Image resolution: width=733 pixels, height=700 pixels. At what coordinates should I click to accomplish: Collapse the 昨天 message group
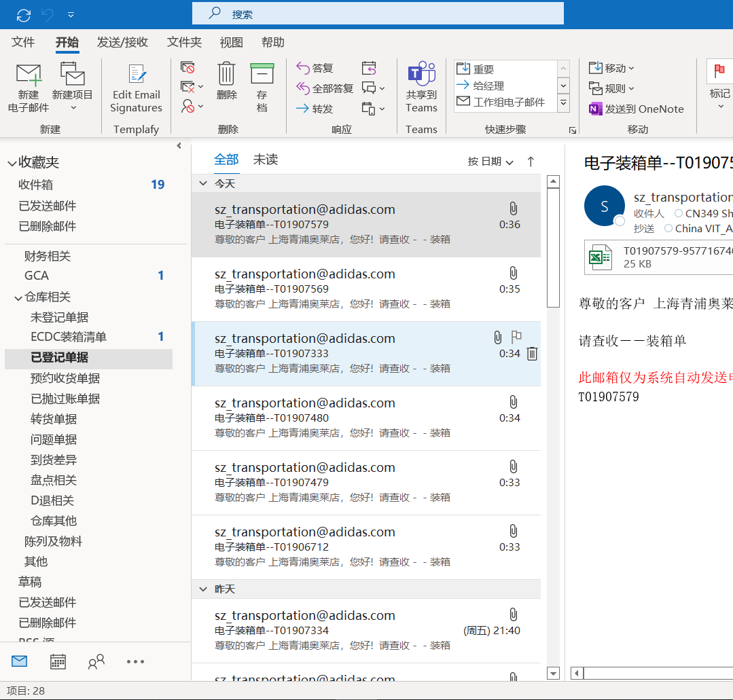coord(203,589)
